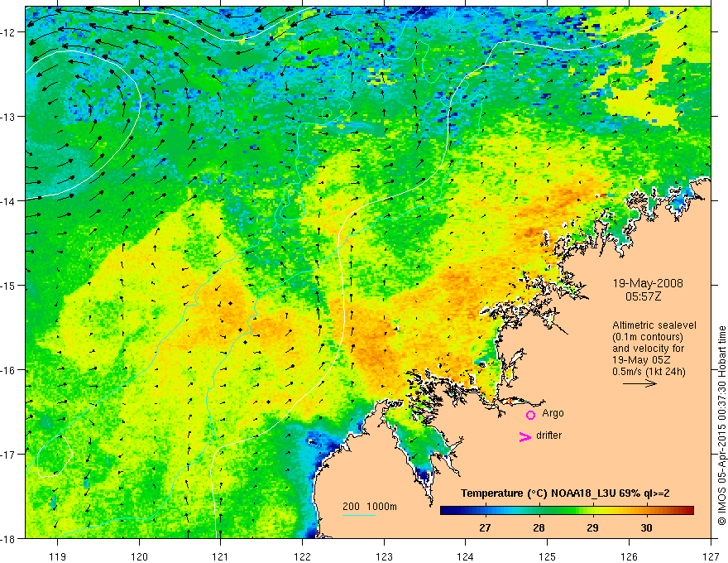728x563 pixels.
Task: Click the cyan 200 1000m depth contour legend line
Action: pos(359,515)
